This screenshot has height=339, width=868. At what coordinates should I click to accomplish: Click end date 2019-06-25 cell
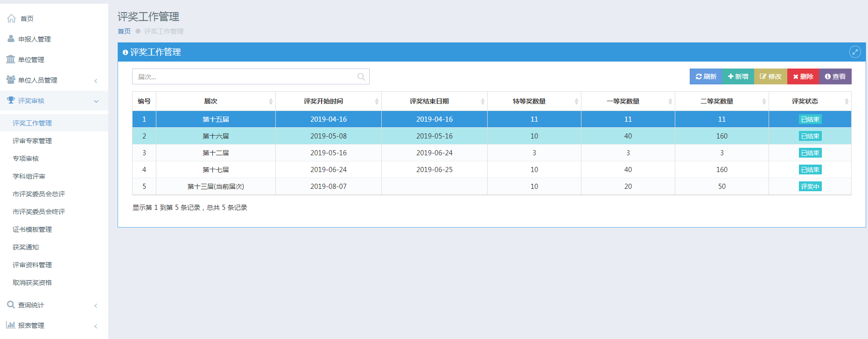coord(434,170)
